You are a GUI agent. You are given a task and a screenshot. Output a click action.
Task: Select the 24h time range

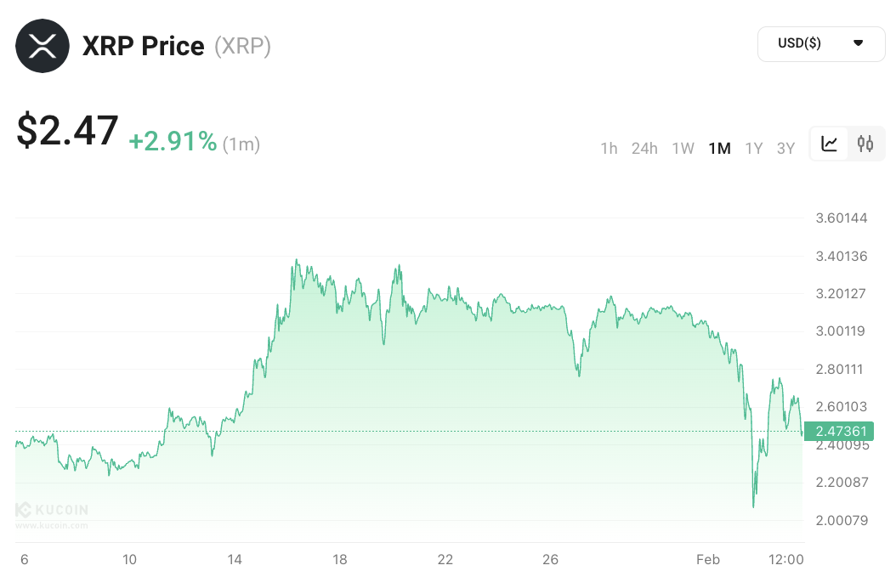[644, 149]
